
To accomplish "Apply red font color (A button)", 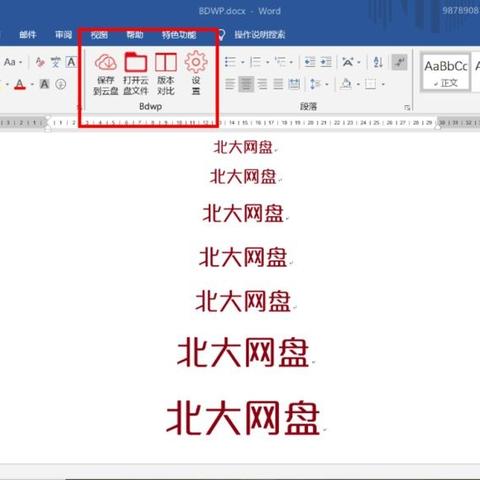I will click(20, 84).
